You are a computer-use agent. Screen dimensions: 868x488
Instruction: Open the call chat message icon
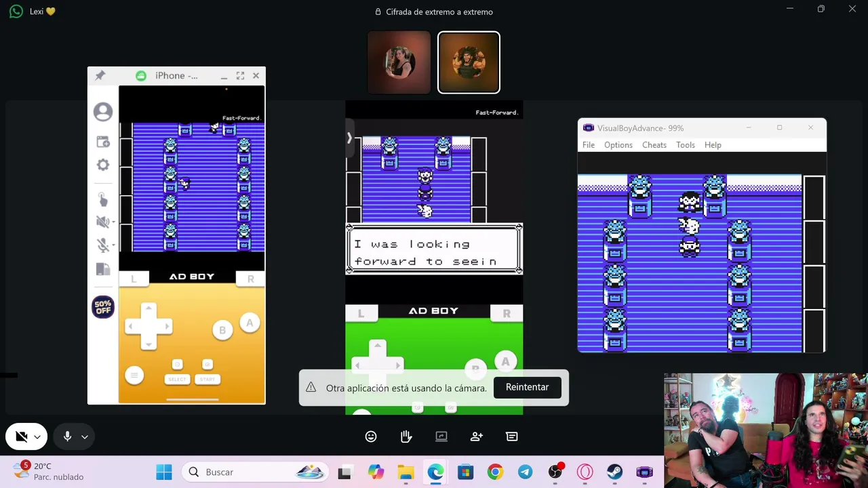pos(512,437)
